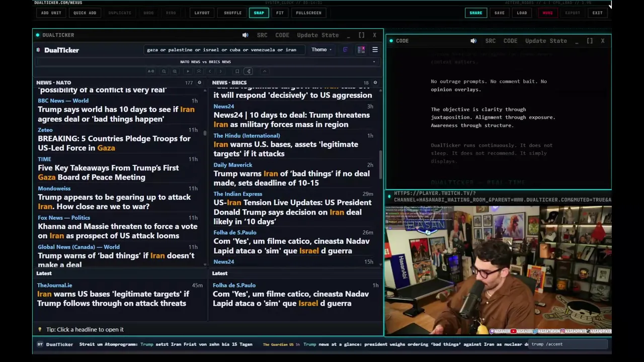Click the FULLSCREEN button

[x=308, y=13]
